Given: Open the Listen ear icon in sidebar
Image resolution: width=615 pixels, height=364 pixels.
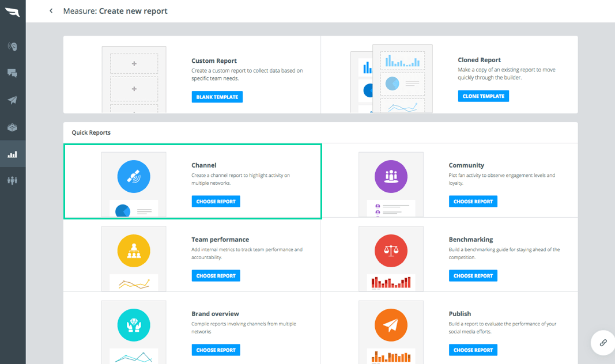Looking at the screenshot, I should pos(13,47).
